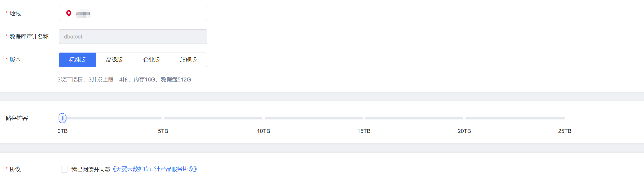Select the 标准版 edition option
Image resolution: width=644 pixels, height=185 pixels.
pos(77,60)
